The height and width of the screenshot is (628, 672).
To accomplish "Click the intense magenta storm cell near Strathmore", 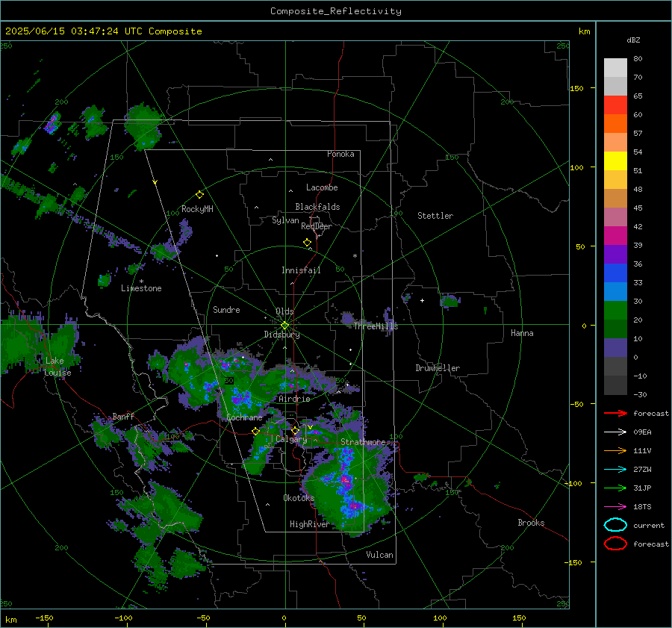I will point(345,479).
